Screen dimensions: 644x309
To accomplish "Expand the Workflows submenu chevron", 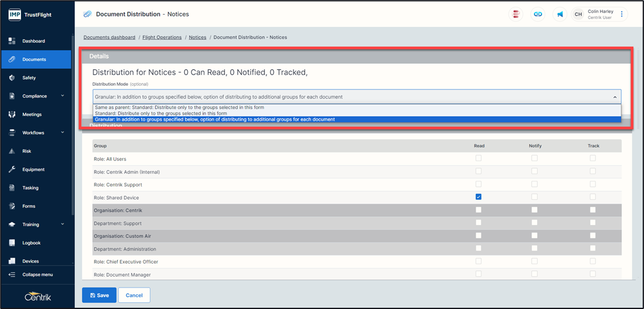I will (63, 132).
